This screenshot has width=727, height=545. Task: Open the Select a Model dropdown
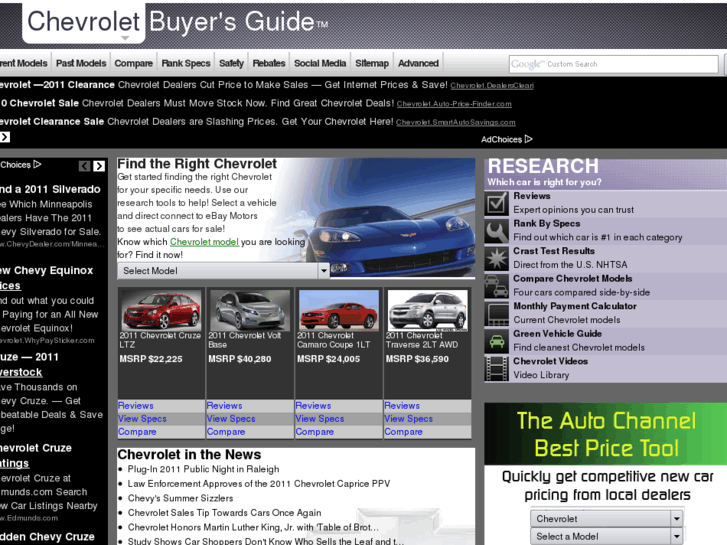click(606, 536)
